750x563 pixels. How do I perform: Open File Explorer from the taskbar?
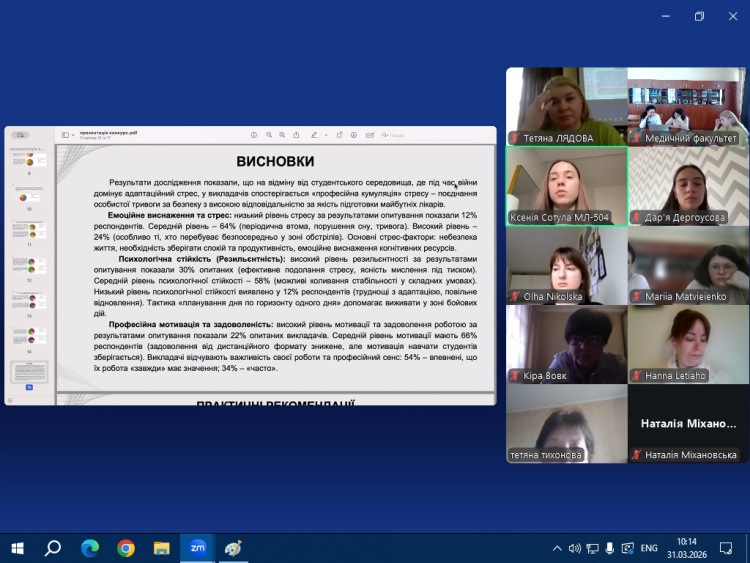click(x=161, y=547)
